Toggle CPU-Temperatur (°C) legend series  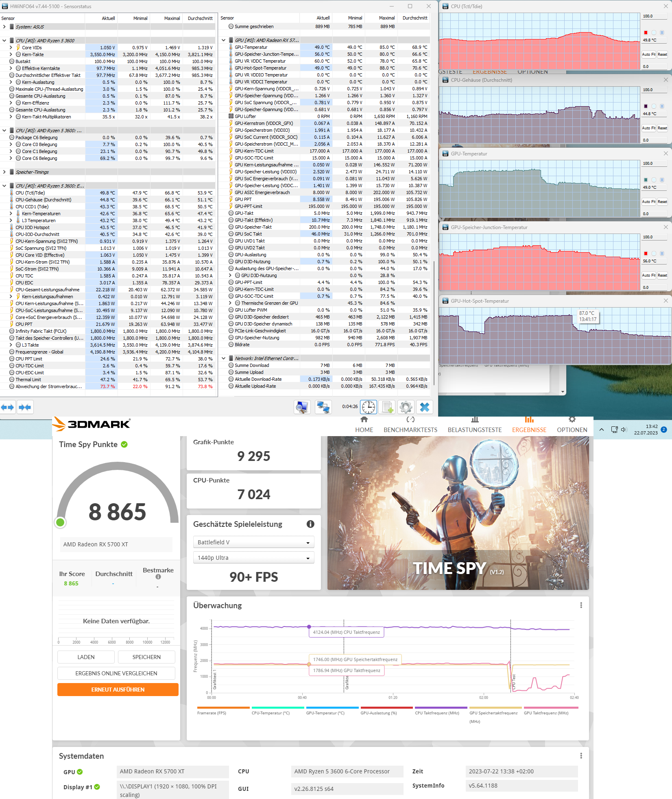click(x=278, y=711)
